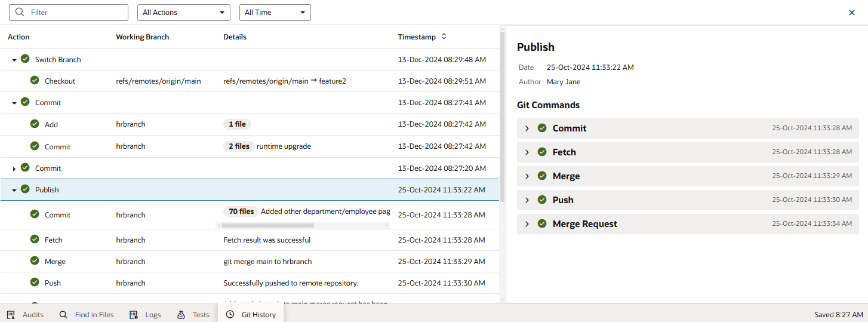Viewport: 868px width, 322px height.
Task: Click the Git History tab
Action: pyautogui.click(x=251, y=315)
